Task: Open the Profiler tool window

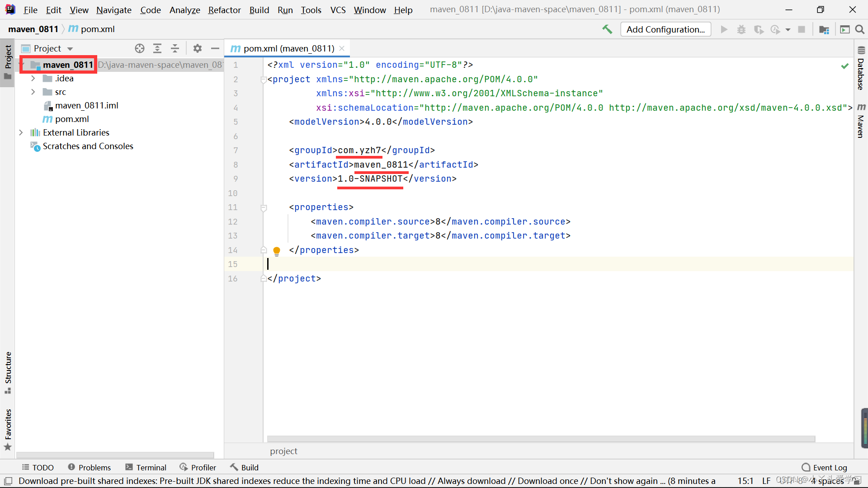Action: coord(198,467)
